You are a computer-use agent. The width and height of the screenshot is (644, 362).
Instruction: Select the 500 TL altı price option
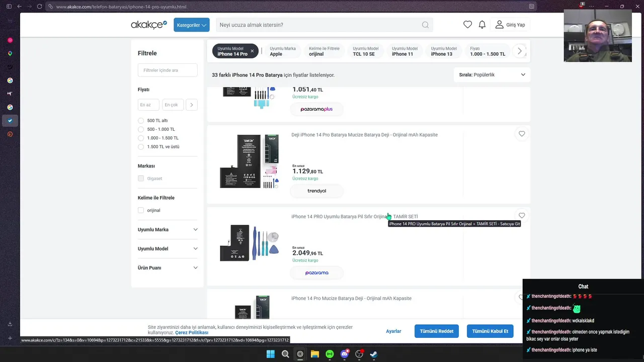click(x=141, y=121)
